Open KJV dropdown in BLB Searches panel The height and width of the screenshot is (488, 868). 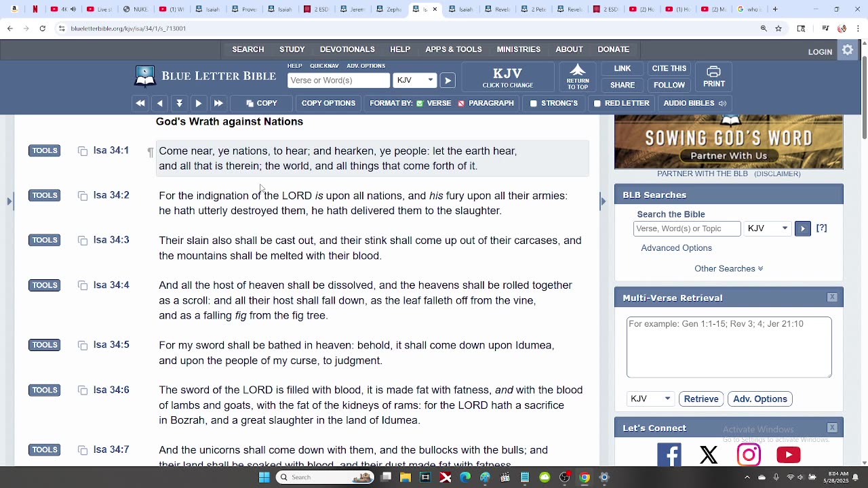point(768,228)
